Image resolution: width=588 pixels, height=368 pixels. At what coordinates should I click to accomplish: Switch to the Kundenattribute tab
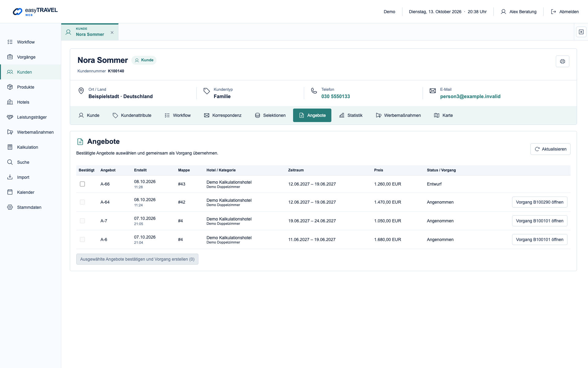click(x=132, y=115)
